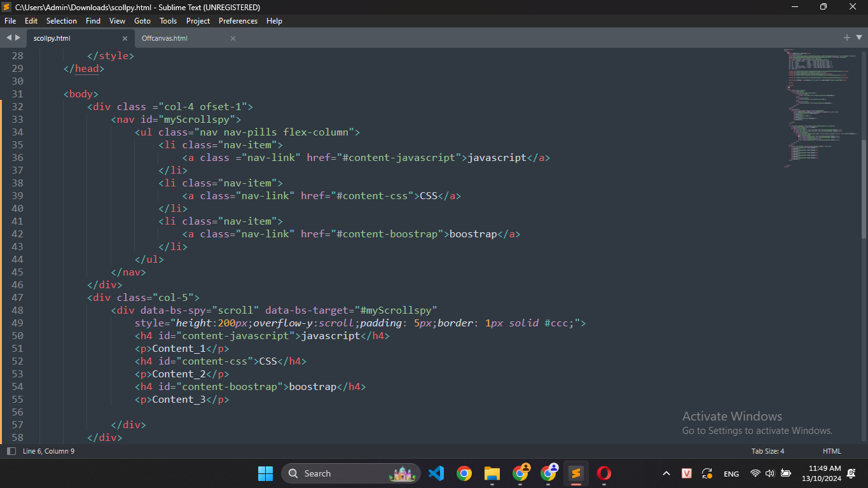
Task: Open File Explorer from taskbar
Action: (492, 473)
